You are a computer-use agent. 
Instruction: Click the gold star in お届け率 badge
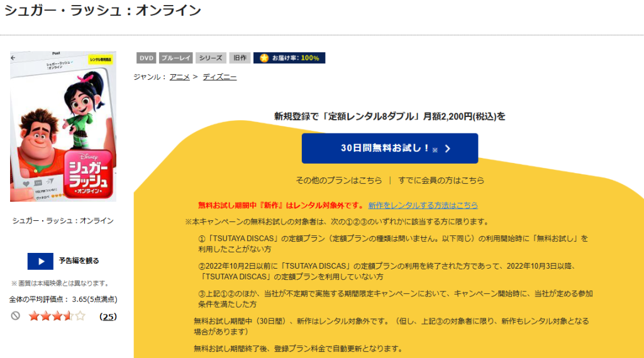tap(264, 58)
